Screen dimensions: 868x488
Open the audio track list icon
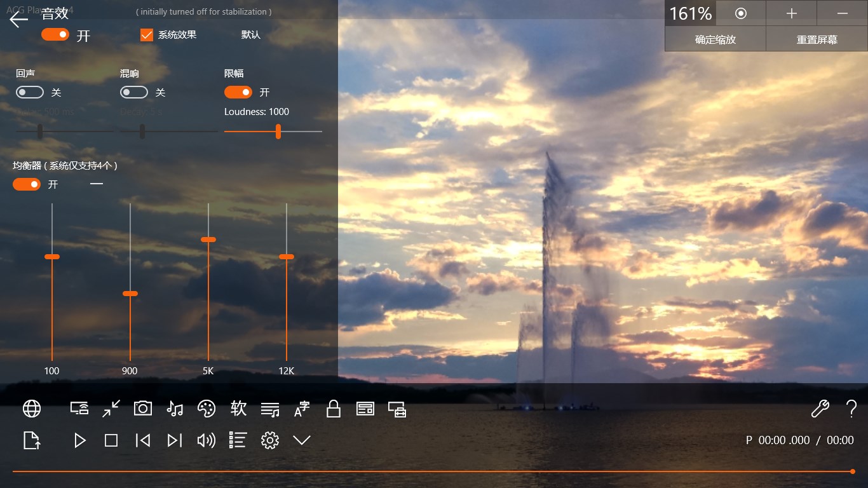(x=270, y=409)
